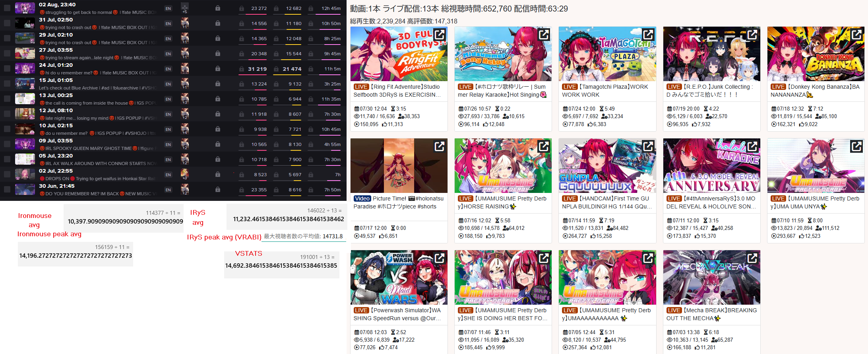
Task: Click the '07/26 10:57' date on Karaoke card
Action: pyautogui.click(x=478, y=109)
